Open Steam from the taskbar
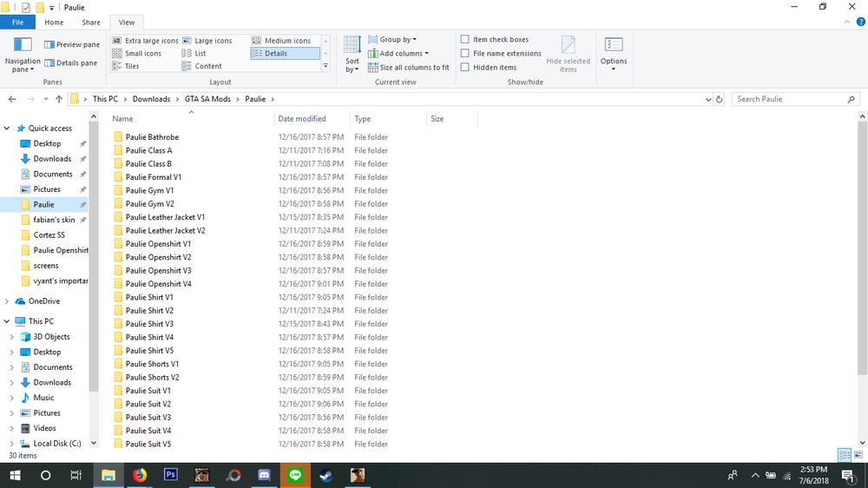 tap(326, 475)
